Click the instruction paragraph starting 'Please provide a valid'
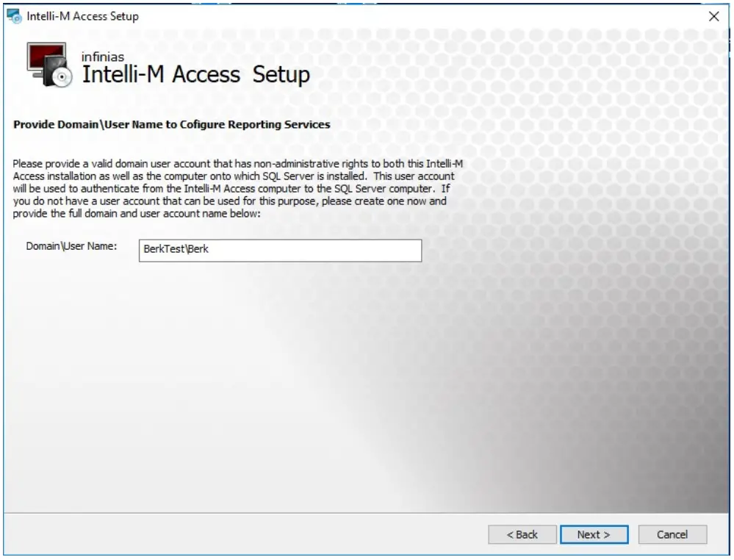 237,188
